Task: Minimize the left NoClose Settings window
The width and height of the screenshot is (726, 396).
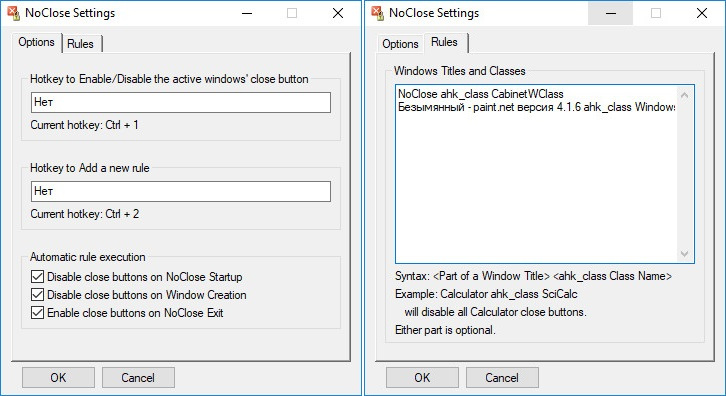Action: click(247, 13)
